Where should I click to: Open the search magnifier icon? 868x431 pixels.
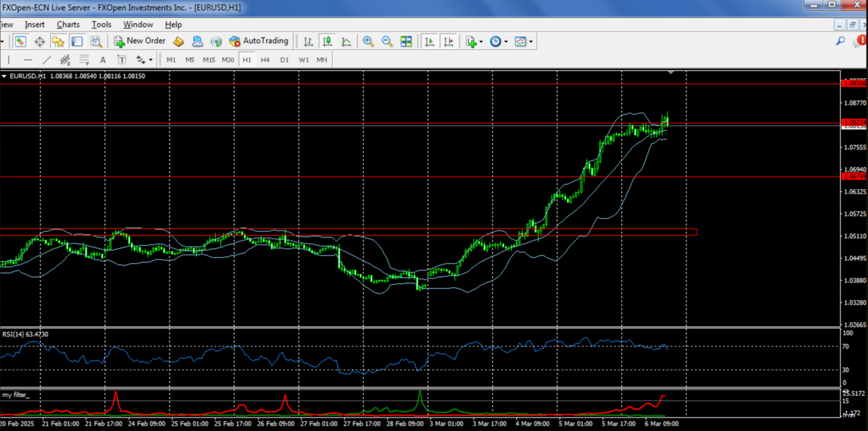840,42
